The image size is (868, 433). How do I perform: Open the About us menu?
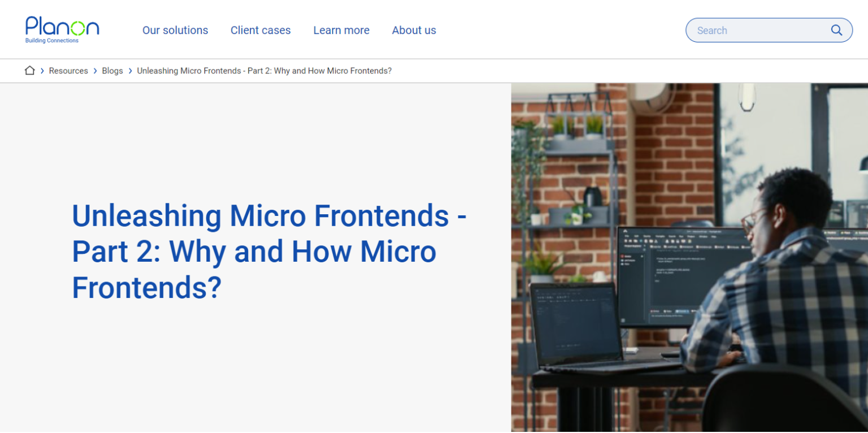[414, 30]
